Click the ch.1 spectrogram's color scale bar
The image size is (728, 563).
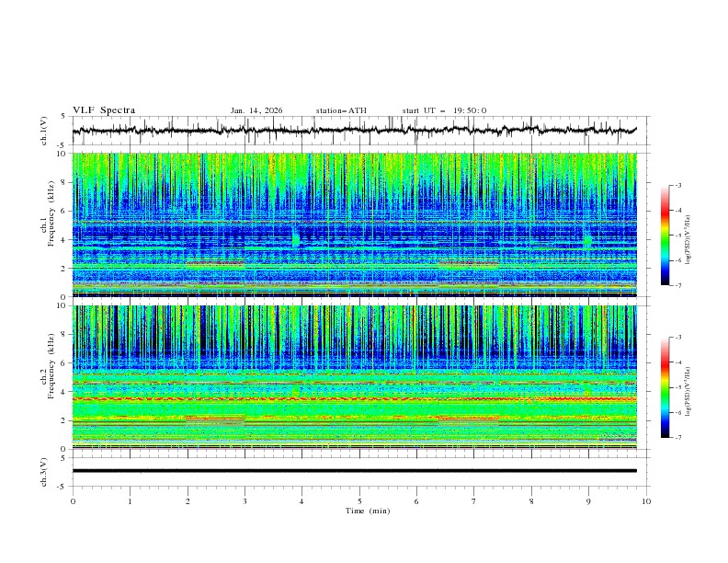click(x=665, y=235)
